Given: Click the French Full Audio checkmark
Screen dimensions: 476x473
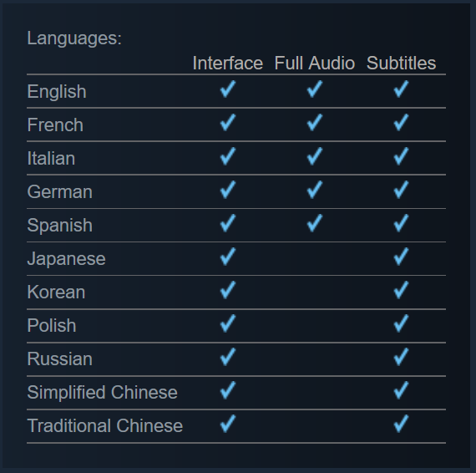Looking at the screenshot, I should (315, 122).
